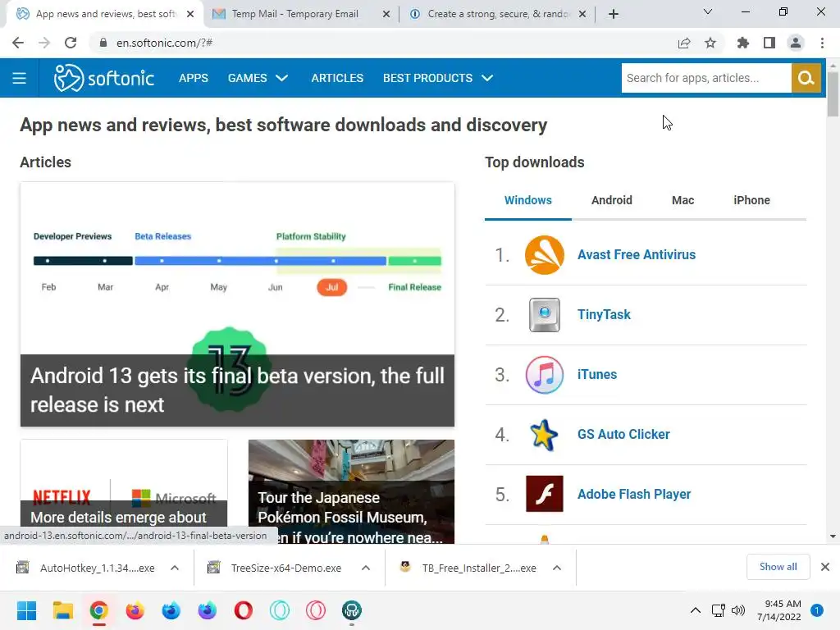The height and width of the screenshot is (630, 840).
Task: Switch to the Android downloads tab
Action: (x=612, y=200)
